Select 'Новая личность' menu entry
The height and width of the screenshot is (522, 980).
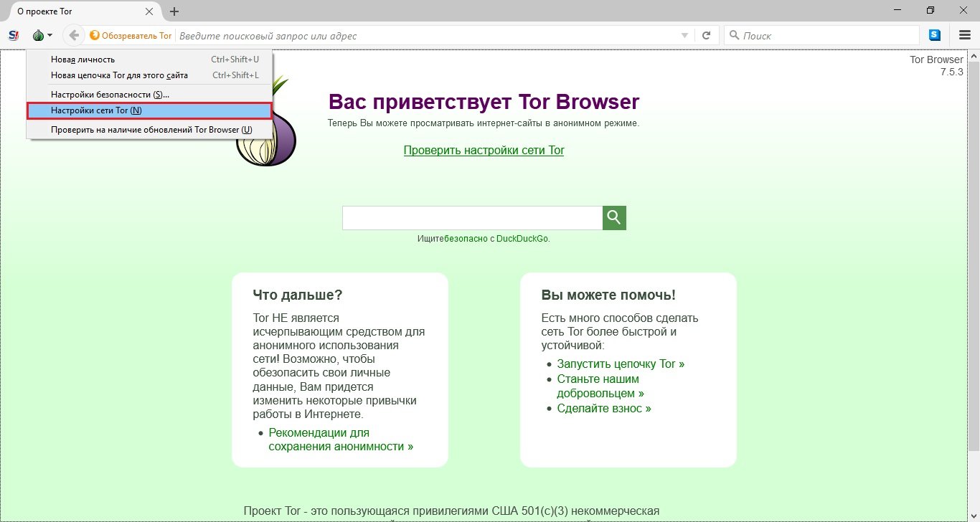coord(149,60)
